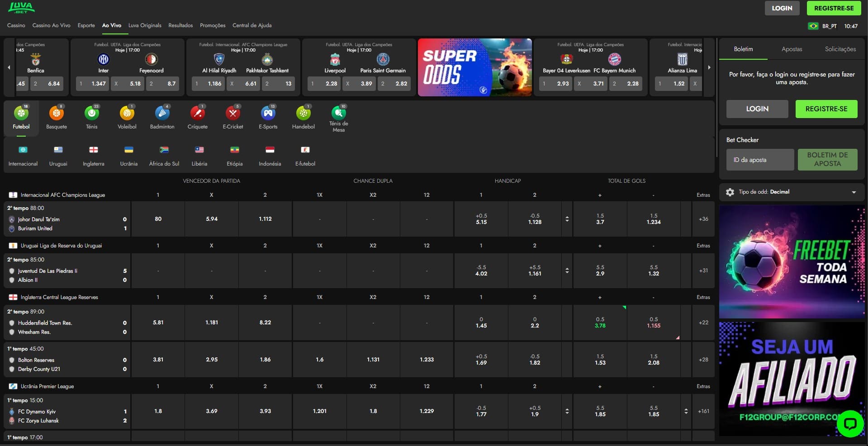
Task: Open Central de Ajuda
Action: coord(252,25)
